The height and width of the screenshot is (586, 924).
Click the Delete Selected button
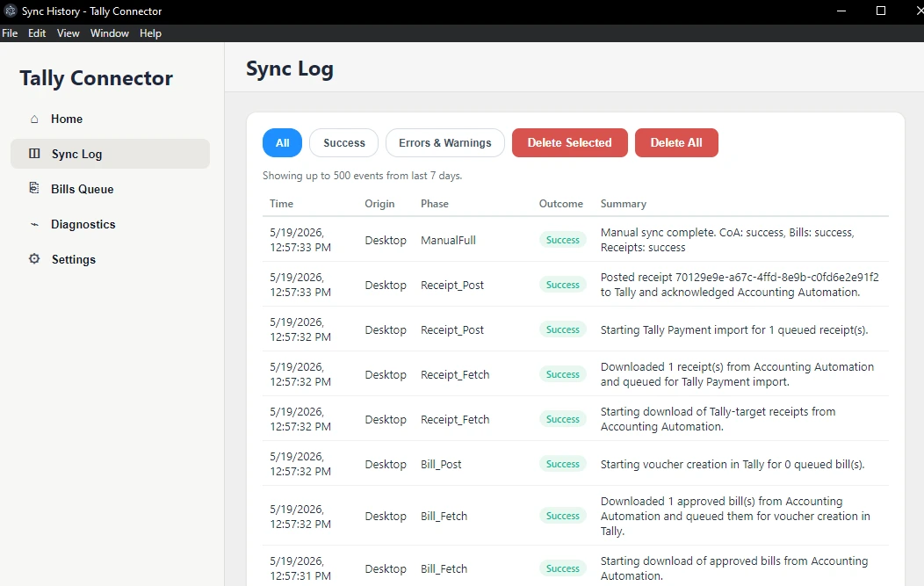coord(569,142)
